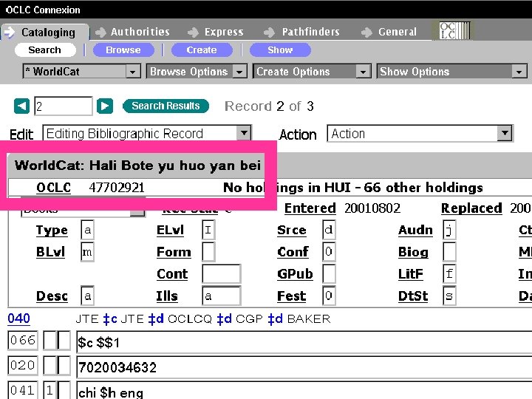532x399 pixels.
Task: Edit the Desc value box
Action: coord(87,296)
